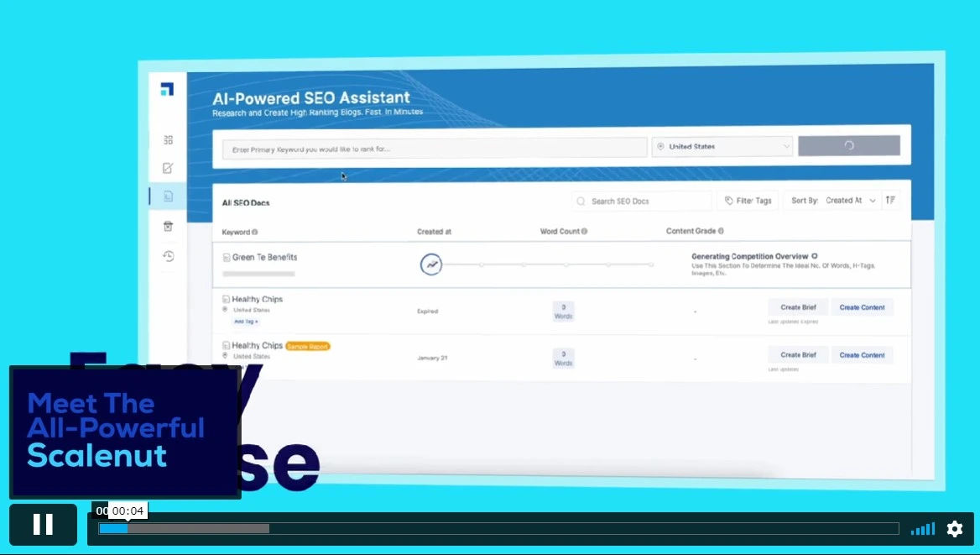Click the January 21 date cell

pos(432,358)
